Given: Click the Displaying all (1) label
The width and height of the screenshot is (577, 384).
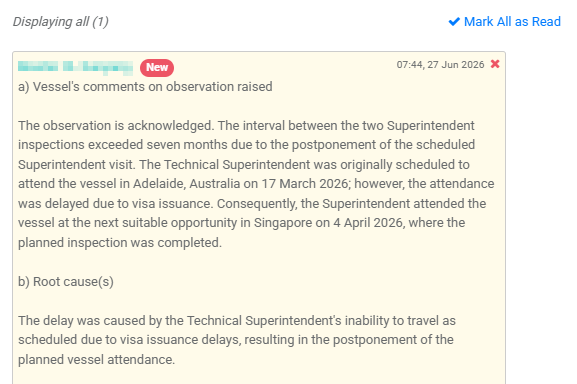Looking at the screenshot, I should point(61,22).
